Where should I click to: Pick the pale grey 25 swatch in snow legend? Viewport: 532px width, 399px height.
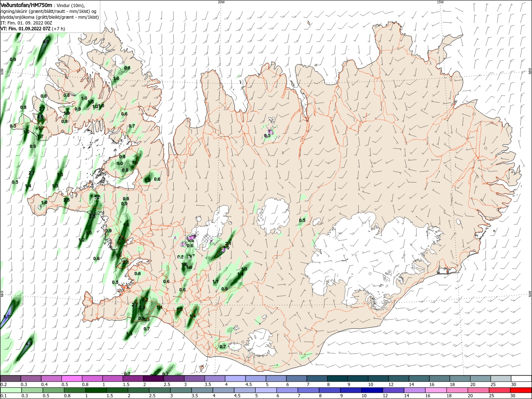coord(501,379)
